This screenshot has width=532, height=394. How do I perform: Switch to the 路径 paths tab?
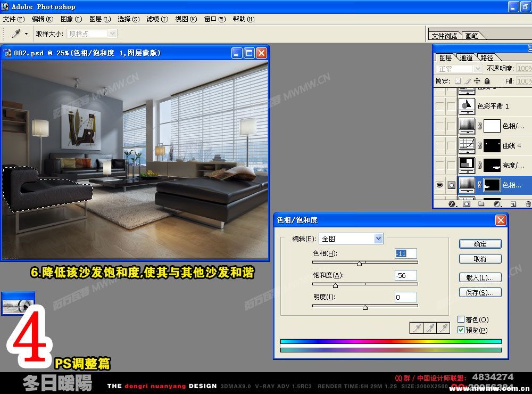pyautogui.click(x=487, y=58)
